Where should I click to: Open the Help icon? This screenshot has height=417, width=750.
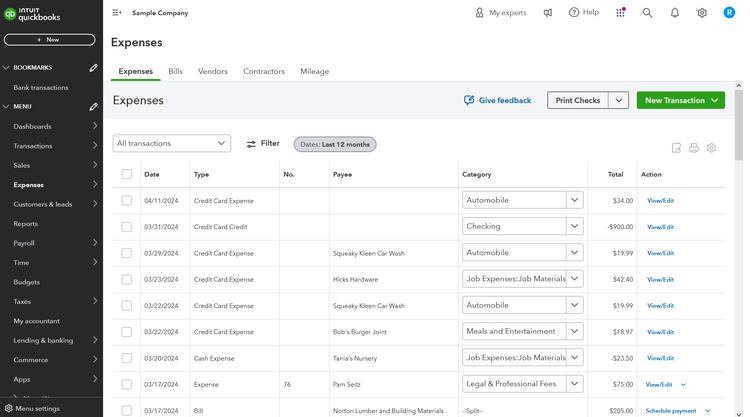[x=584, y=12]
